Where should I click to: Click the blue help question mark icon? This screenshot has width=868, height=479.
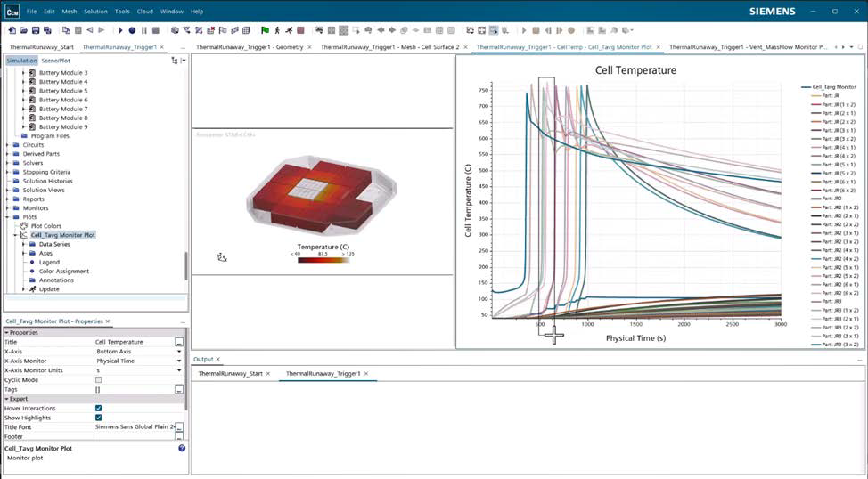(182, 449)
